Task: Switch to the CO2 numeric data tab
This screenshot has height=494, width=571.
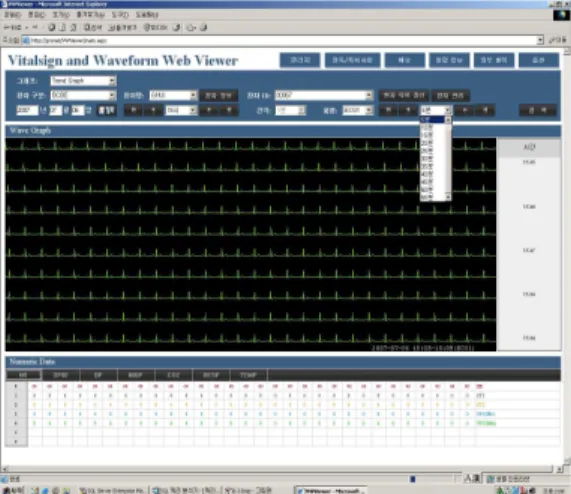Action: [174, 375]
